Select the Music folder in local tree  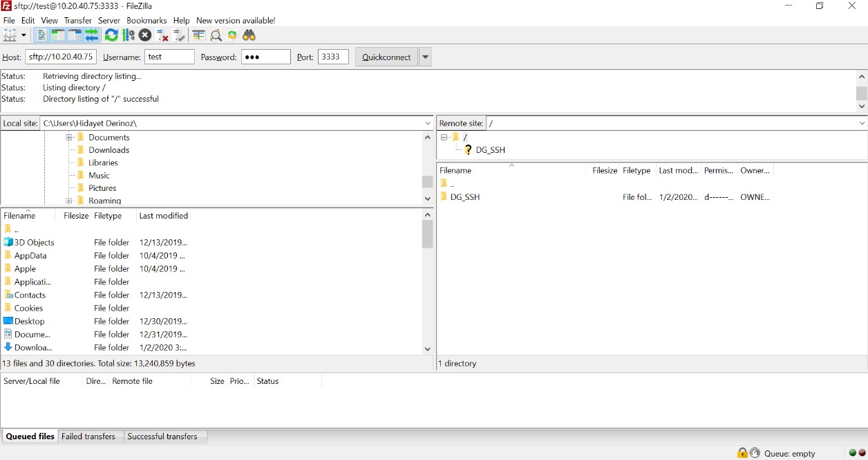coord(99,176)
